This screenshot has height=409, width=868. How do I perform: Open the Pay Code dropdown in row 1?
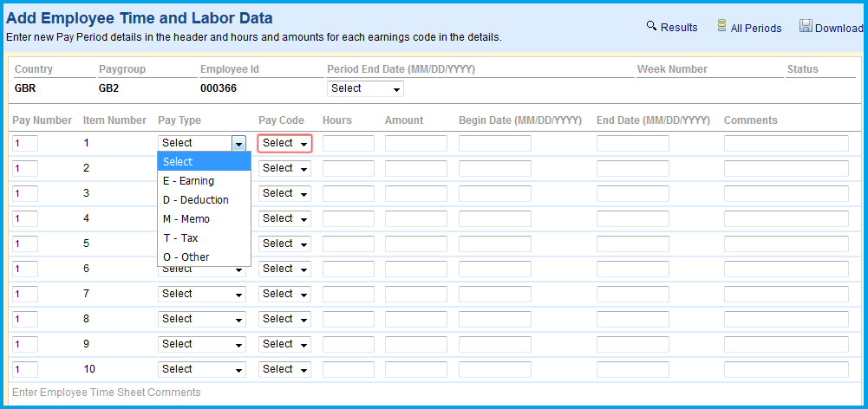pyautogui.click(x=284, y=143)
